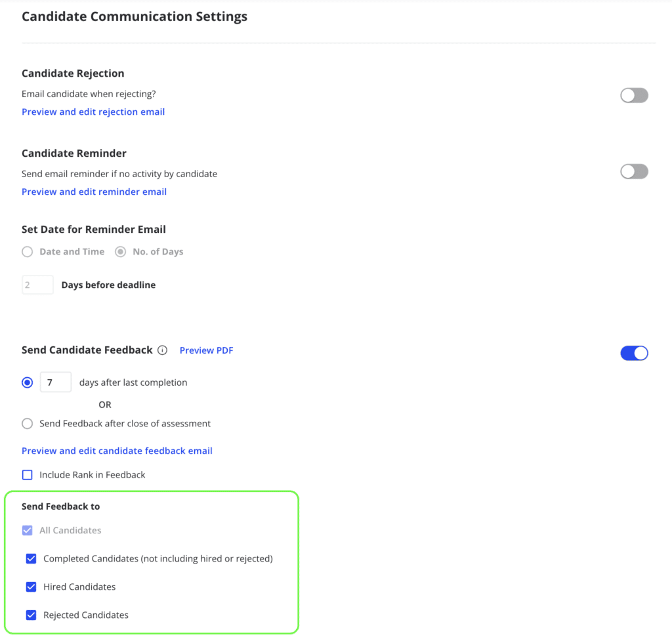Click the Preview PDF link
This screenshot has height=637, width=672.
[206, 350]
